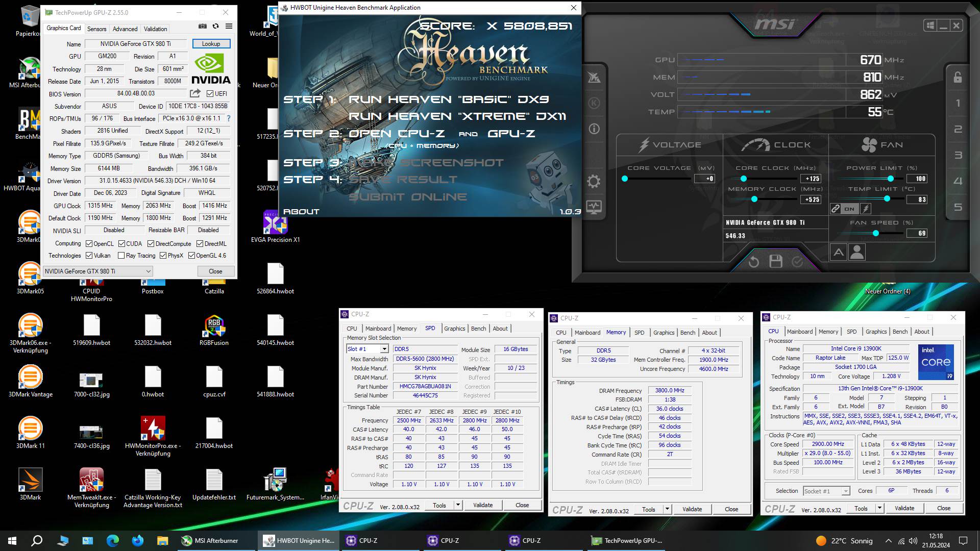This screenshot has height=551, width=980.
Task: Select Afterburner profile slot 1
Action: pyautogui.click(x=958, y=103)
